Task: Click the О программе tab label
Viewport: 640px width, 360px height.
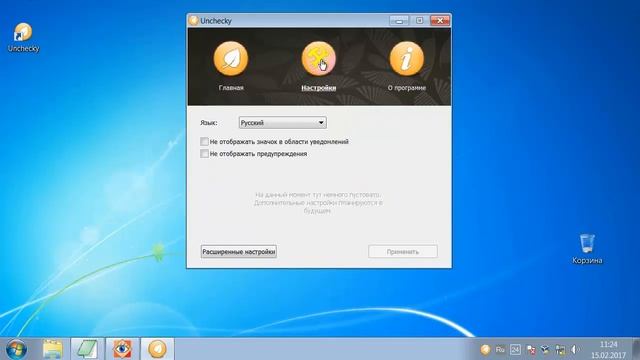Action: (x=407, y=88)
